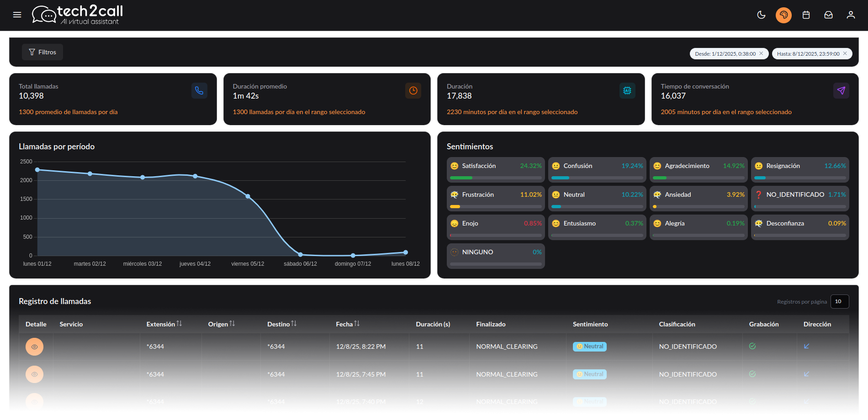Click recording check icon for 7:45 PM call
This screenshot has height=420, width=868.
point(752,374)
